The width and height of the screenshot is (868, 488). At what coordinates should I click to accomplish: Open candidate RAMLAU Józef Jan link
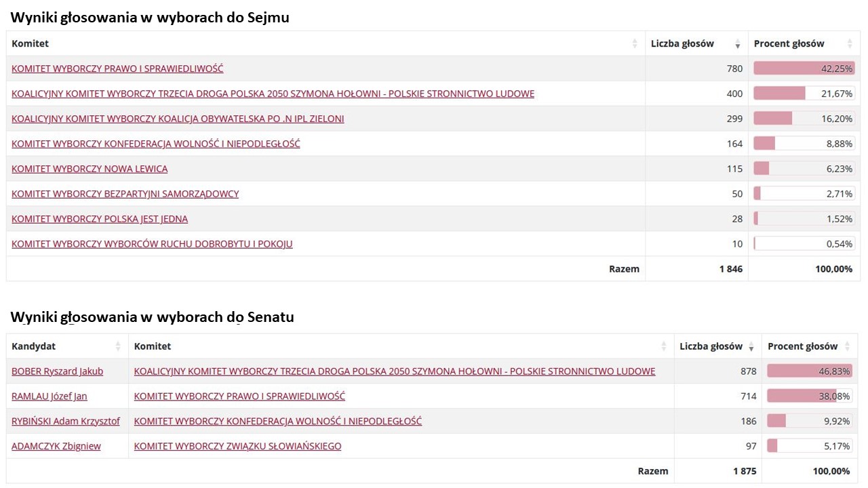(x=50, y=396)
